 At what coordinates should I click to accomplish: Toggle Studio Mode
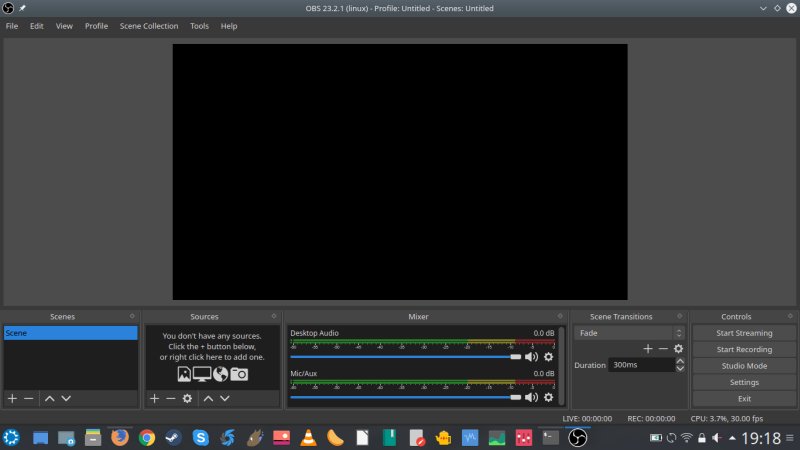point(743,366)
